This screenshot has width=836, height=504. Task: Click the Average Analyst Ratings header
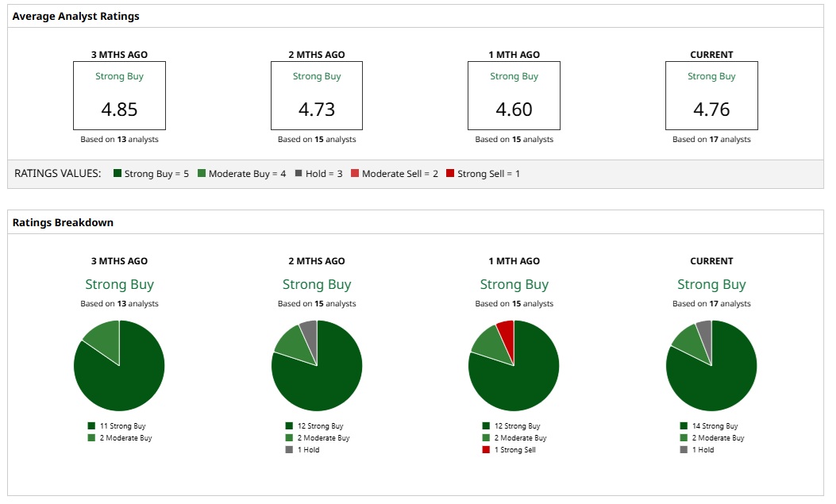click(75, 16)
